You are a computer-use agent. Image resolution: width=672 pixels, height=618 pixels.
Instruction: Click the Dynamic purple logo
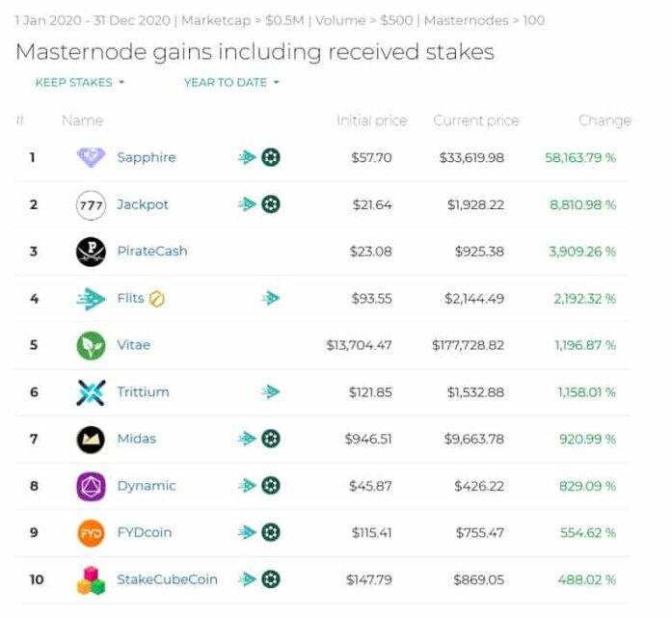(x=91, y=487)
